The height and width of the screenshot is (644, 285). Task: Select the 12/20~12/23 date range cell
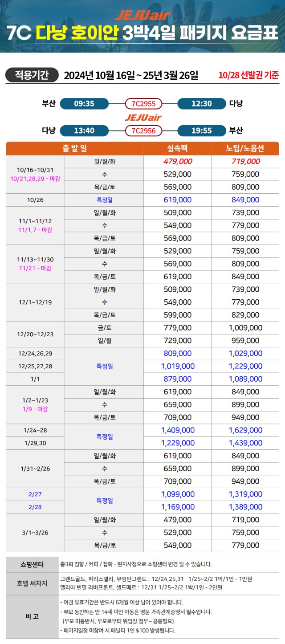coord(35,334)
